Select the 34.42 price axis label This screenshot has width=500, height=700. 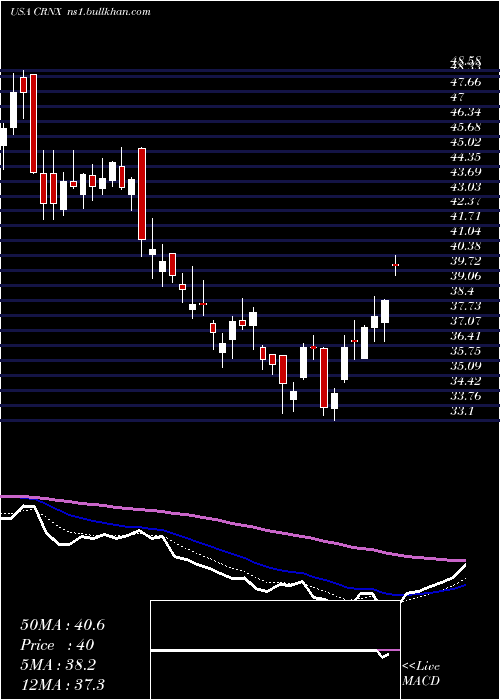point(465,381)
